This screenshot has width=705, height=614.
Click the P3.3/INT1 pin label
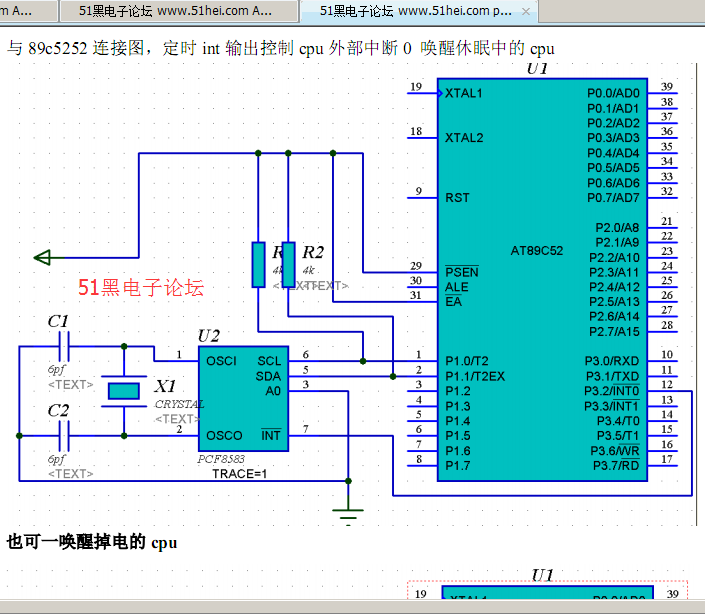[x=611, y=406]
